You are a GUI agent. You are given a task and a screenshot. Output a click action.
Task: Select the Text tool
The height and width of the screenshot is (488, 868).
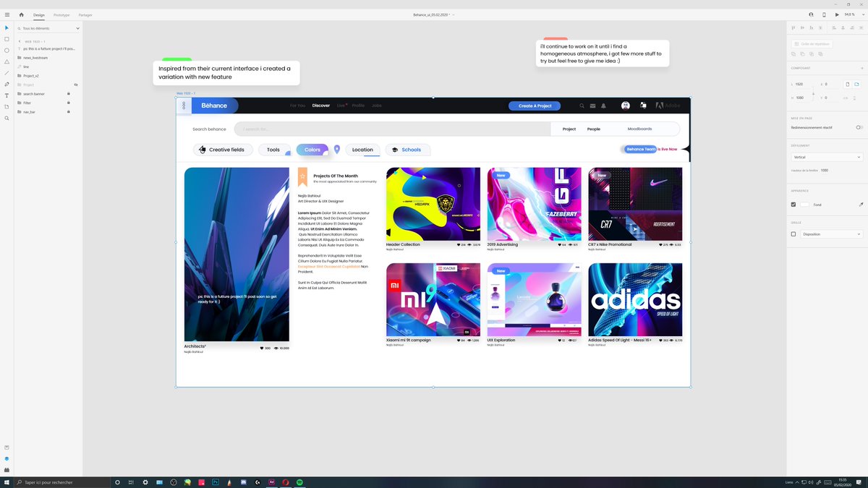7,95
